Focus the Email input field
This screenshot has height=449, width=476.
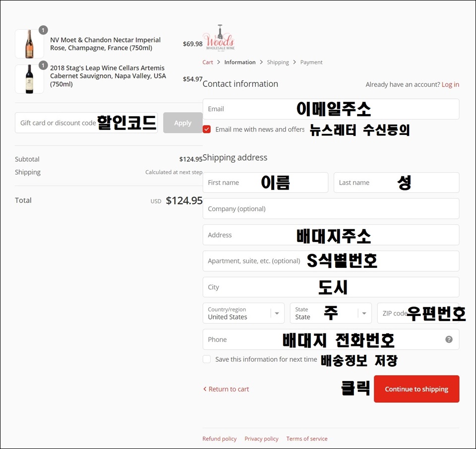pyautogui.click(x=331, y=109)
